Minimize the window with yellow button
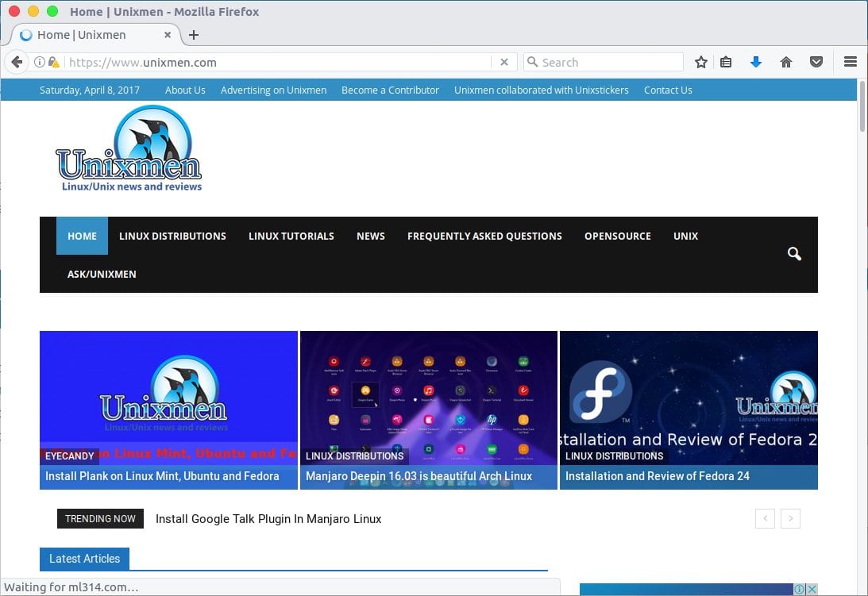 coord(33,11)
